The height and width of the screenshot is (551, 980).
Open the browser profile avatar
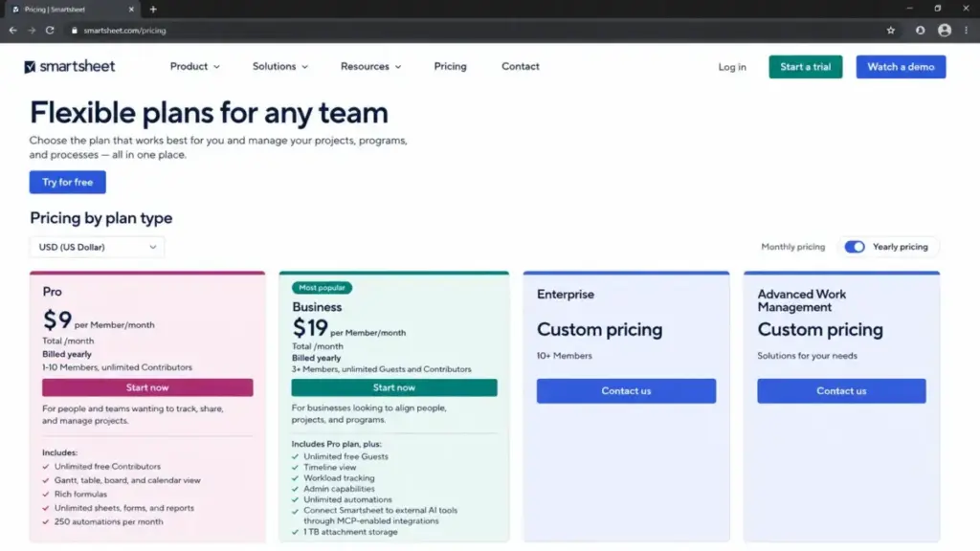coord(945,30)
